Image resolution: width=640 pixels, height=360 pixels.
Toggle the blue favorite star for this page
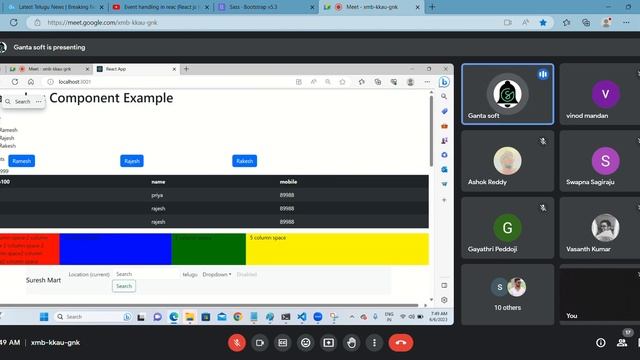[543, 22]
